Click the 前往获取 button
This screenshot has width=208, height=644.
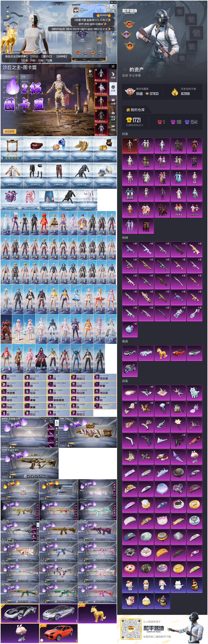click(10, 131)
